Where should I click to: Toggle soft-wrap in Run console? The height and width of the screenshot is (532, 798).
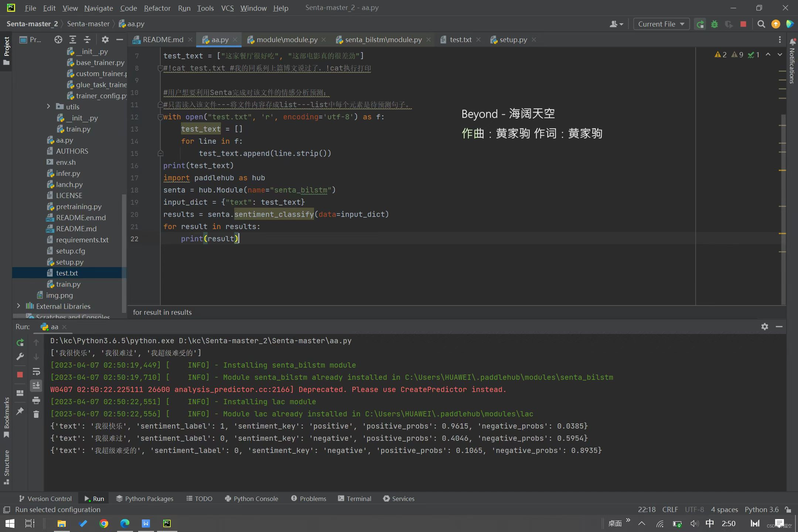(x=36, y=371)
